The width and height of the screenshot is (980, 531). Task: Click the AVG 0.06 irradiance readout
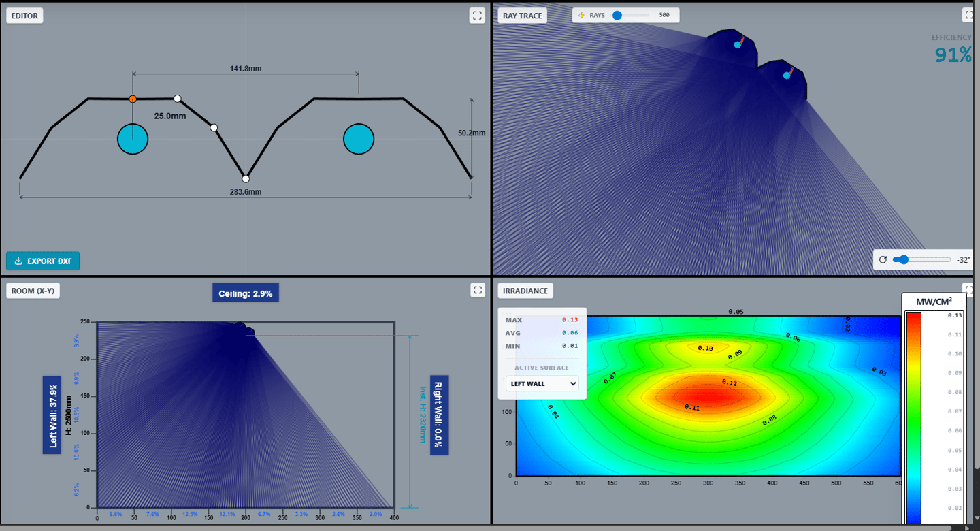[542, 333]
